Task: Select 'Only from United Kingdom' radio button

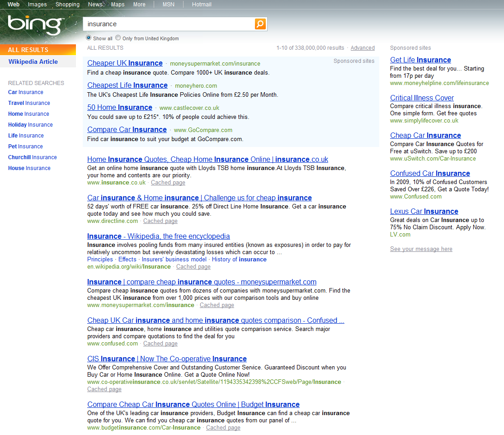Action: pyautogui.click(x=118, y=38)
